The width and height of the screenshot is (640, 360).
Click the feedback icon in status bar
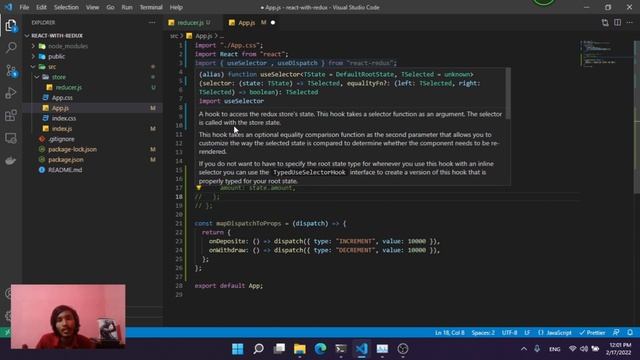click(616, 333)
